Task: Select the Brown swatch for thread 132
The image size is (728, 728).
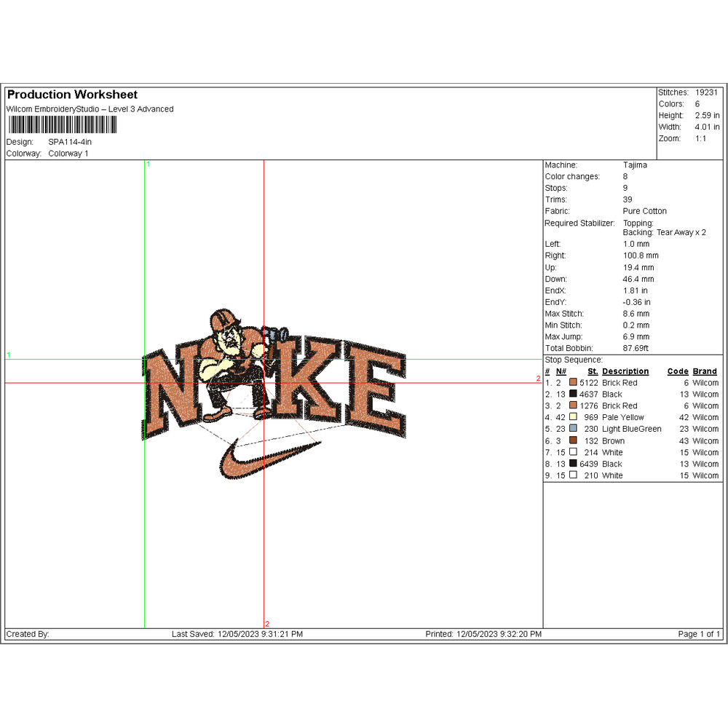Action: point(573,441)
